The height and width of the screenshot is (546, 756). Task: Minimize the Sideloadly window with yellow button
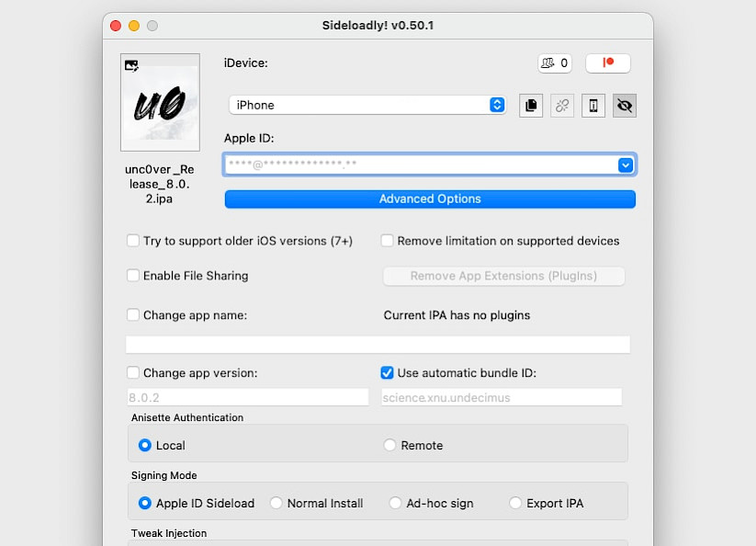point(134,26)
